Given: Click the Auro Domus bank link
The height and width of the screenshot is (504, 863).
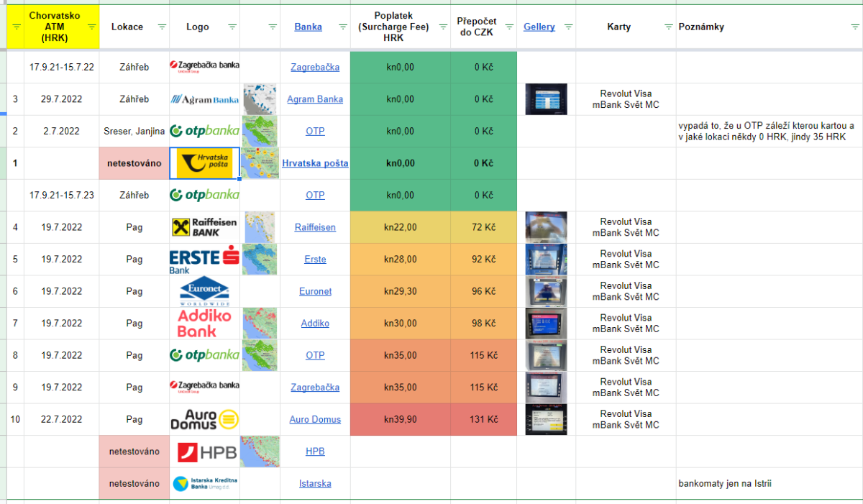Looking at the screenshot, I should (315, 419).
